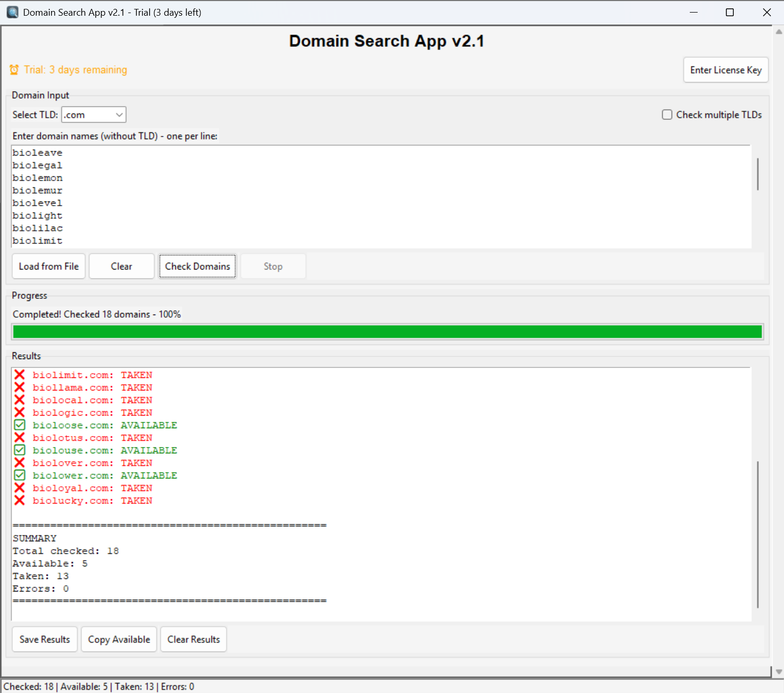Click the 'Total checked: 18' summary line
This screenshot has width=784, height=693.
(x=66, y=551)
